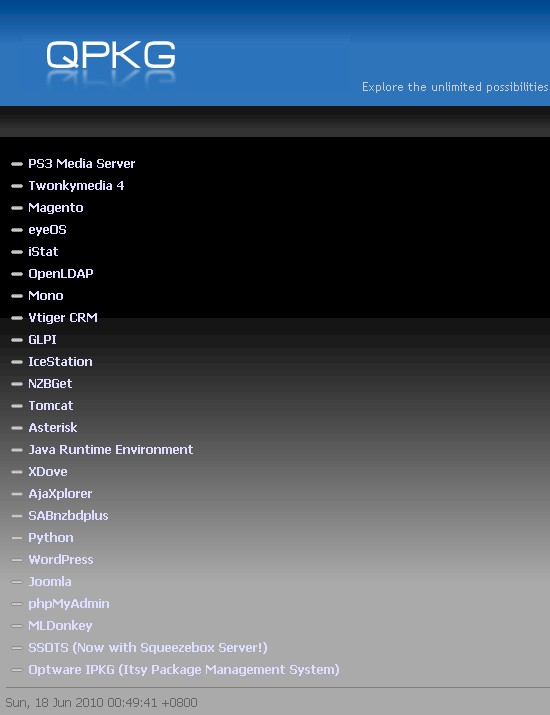
Task: Click the GLPI package link
Action: coord(42,340)
